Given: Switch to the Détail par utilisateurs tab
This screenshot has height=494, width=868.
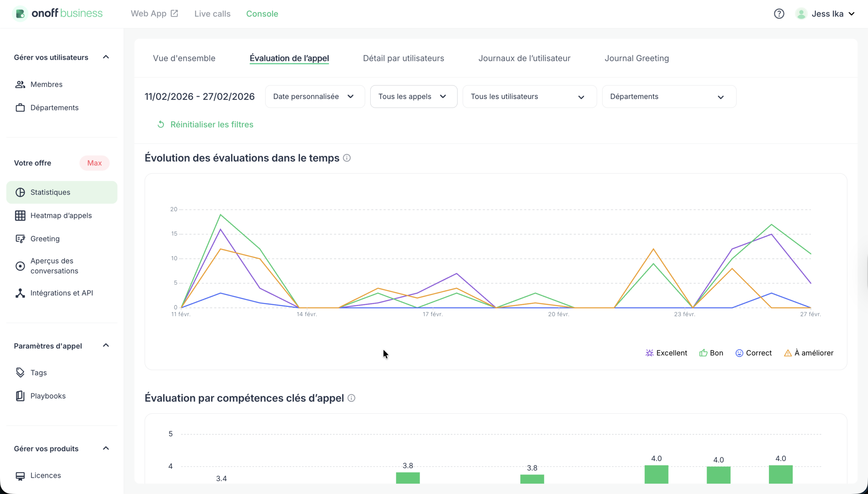Looking at the screenshot, I should 403,58.
